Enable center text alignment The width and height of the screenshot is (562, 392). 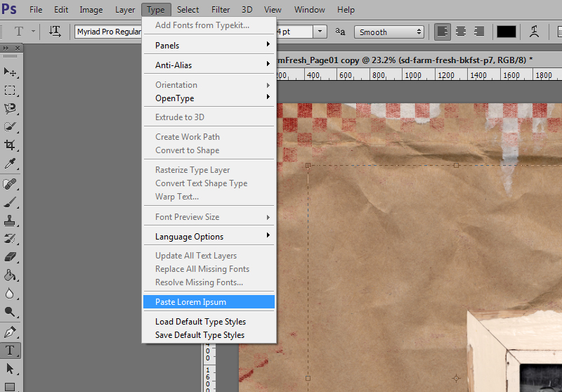point(461,32)
